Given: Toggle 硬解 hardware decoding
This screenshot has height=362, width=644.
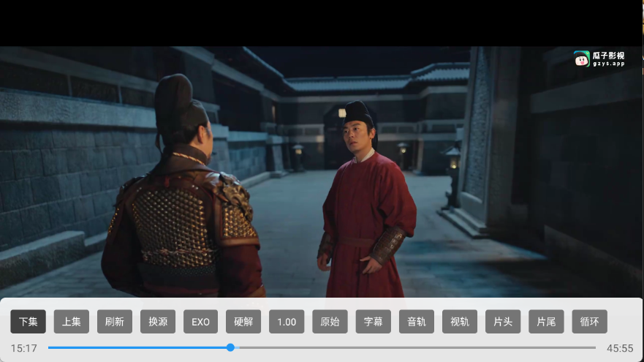Looking at the screenshot, I should pos(243,322).
